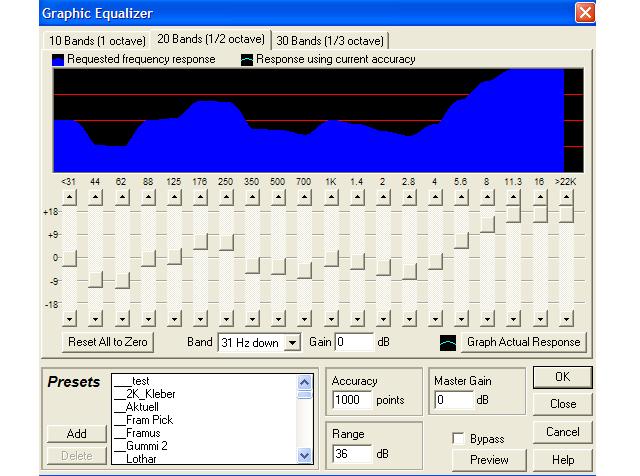Click the Response using current accuracy legend icon
This screenshot has height=476, width=640.
pyautogui.click(x=247, y=60)
